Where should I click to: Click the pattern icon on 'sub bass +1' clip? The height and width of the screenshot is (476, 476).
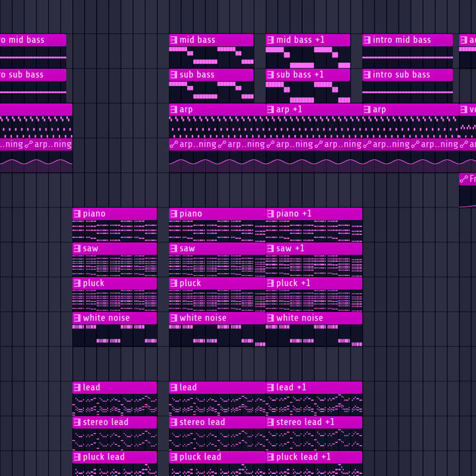pos(270,75)
